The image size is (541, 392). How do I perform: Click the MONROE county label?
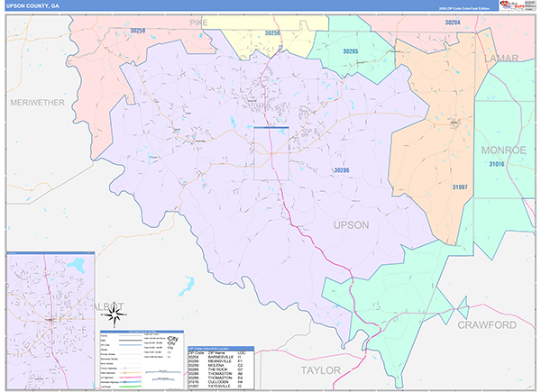[x=504, y=150]
